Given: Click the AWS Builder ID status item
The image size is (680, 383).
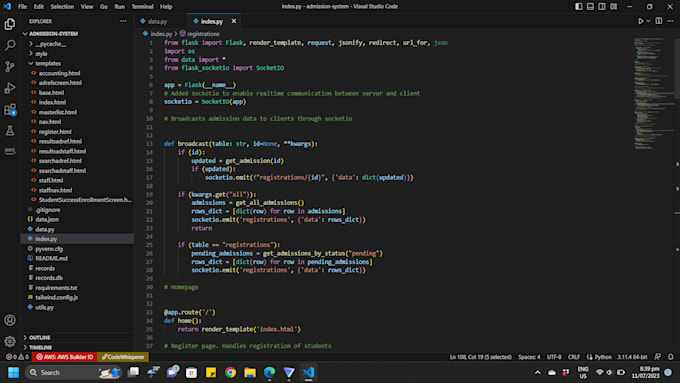Looking at the screenshot, I should [x=65, y=357].
